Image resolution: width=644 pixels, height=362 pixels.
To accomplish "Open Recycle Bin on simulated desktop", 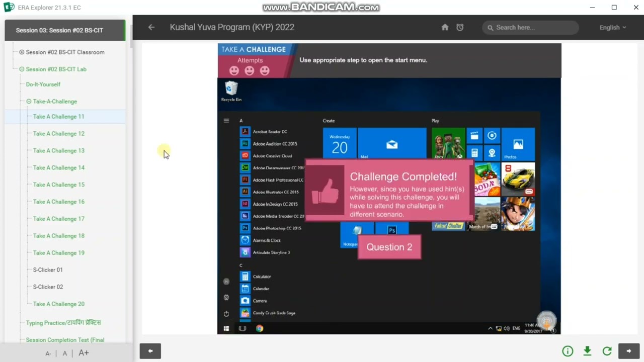I will 231,92.
